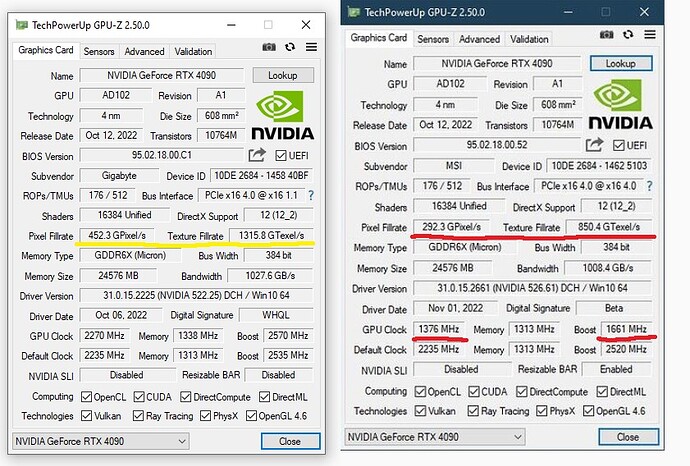This screenshot has height=466, width=690.
Task: Switch to the Sensors tab in the MSI window
Action: [x=433, y=39]
